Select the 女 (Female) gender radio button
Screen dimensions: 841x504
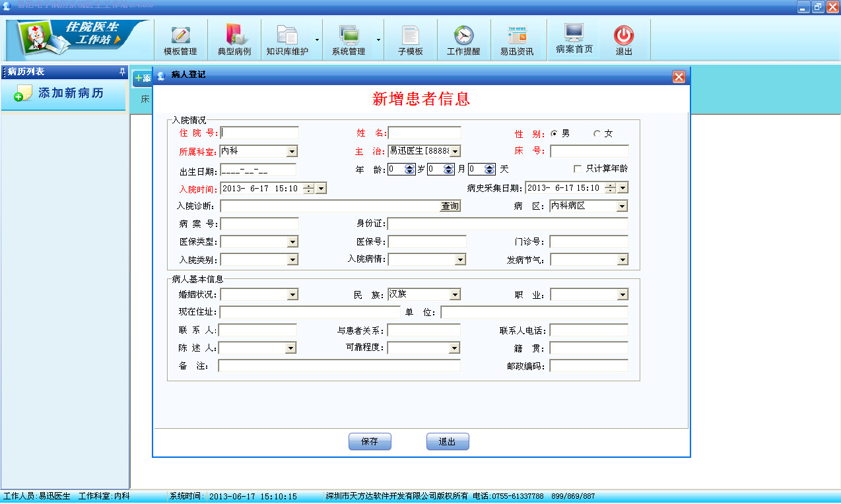[596, 132]
